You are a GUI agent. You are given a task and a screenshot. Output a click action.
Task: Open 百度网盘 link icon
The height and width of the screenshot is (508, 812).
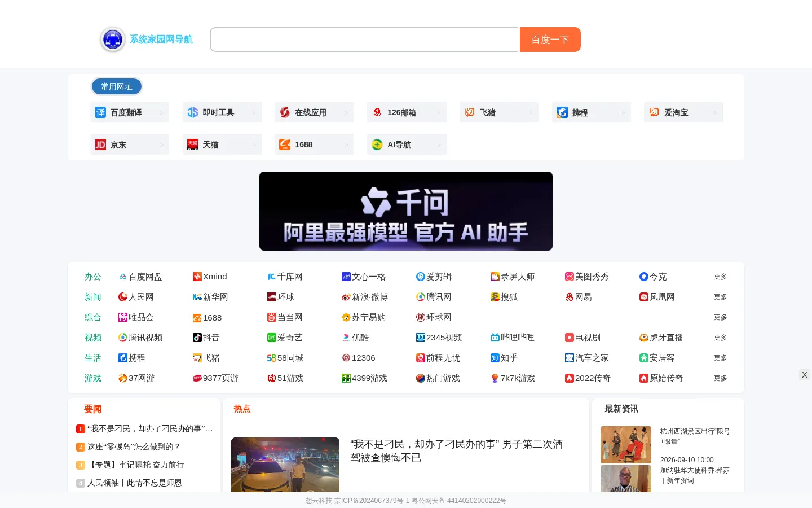123,277
